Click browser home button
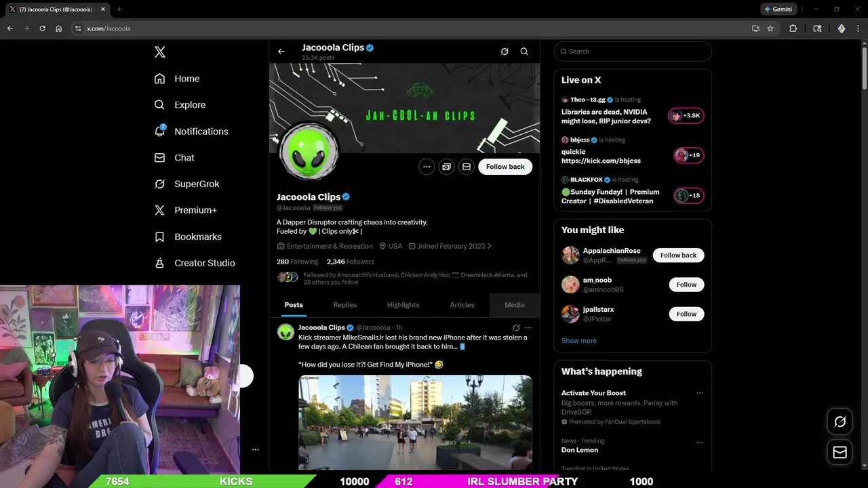The image size is (868, 488). [x=58, y=28]
